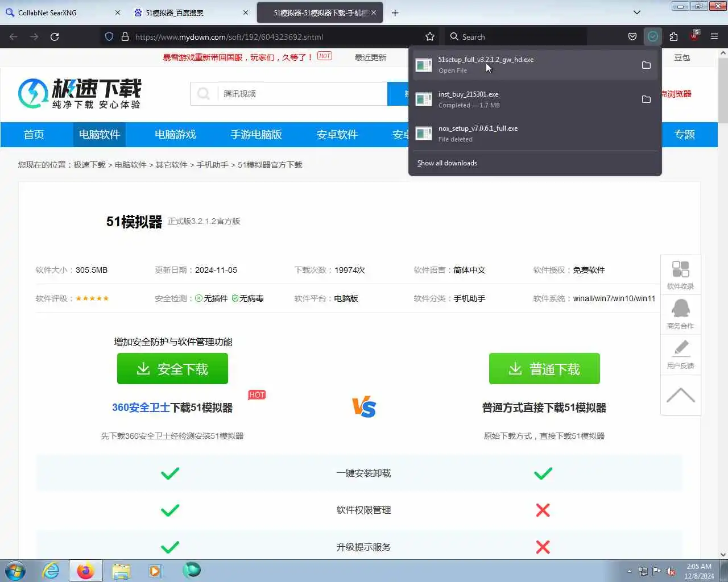
Task: Click the site search field 腾讯视频
Action: pos(301,94)
